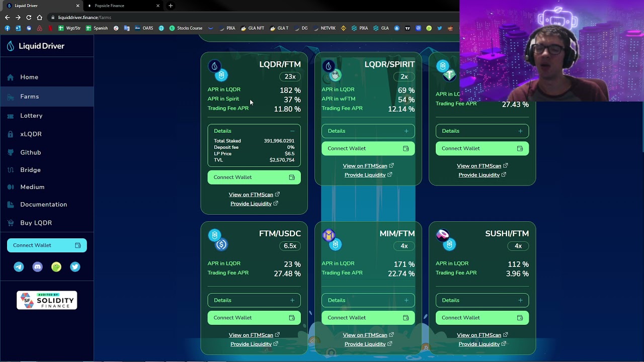Click the Solidity Finance audit badge

(x=47, y=300)
